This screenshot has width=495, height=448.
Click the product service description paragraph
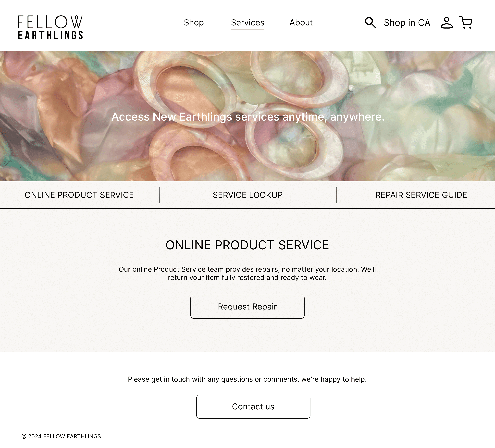click(x=247, y=273)
